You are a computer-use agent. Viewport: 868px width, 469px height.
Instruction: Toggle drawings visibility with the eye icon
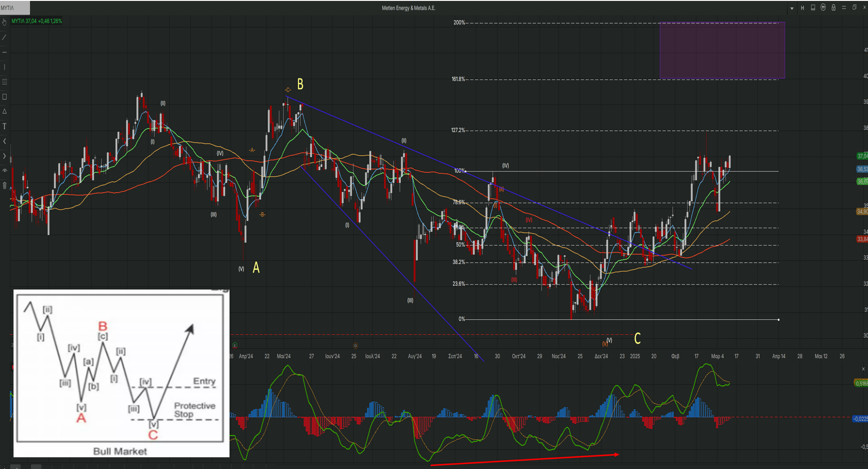coord(4,170)
